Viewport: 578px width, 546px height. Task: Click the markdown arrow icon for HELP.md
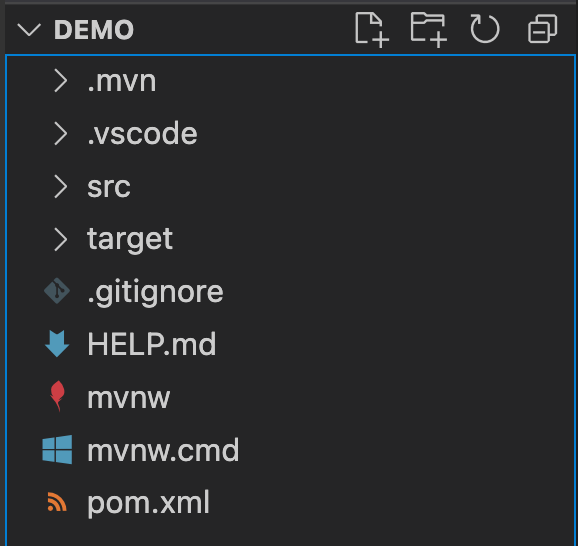(57, 344)
